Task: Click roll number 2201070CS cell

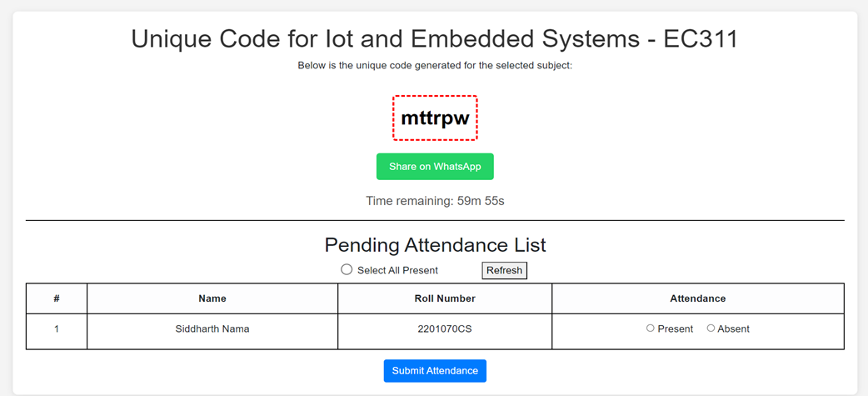Action: [x=445, y=329]
